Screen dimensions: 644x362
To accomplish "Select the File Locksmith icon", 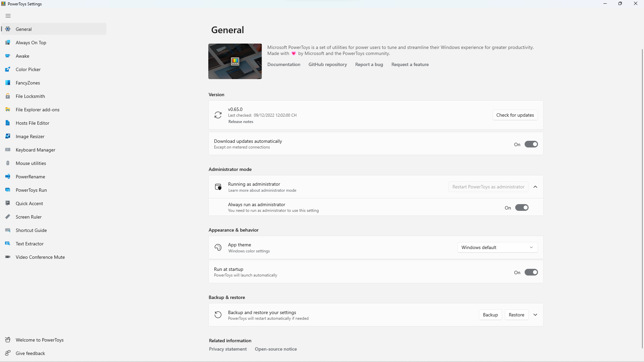I will pyautogui.click(x=8, y=96).
